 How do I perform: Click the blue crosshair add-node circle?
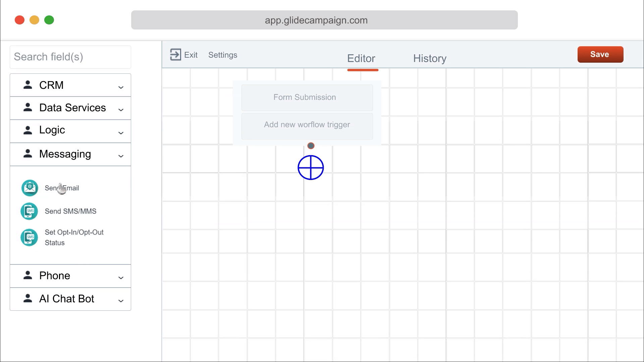[x=311, y=168]
